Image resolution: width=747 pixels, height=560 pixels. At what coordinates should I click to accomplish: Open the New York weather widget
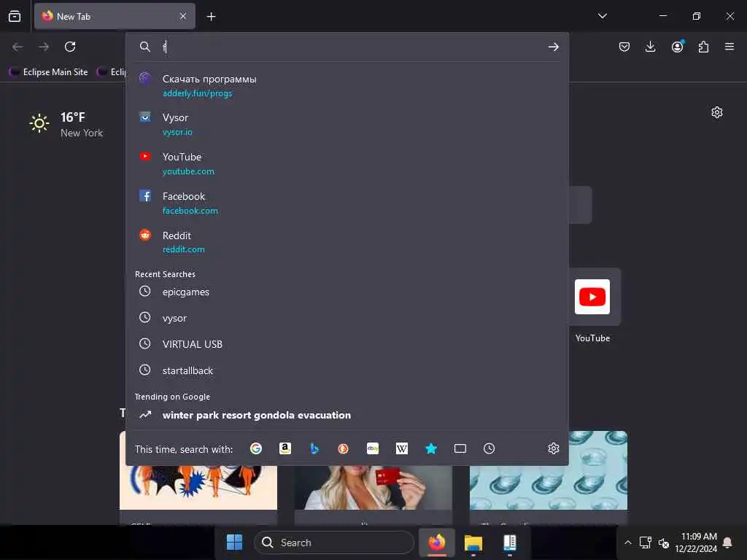pyautogui.click(x=66, y=125)
